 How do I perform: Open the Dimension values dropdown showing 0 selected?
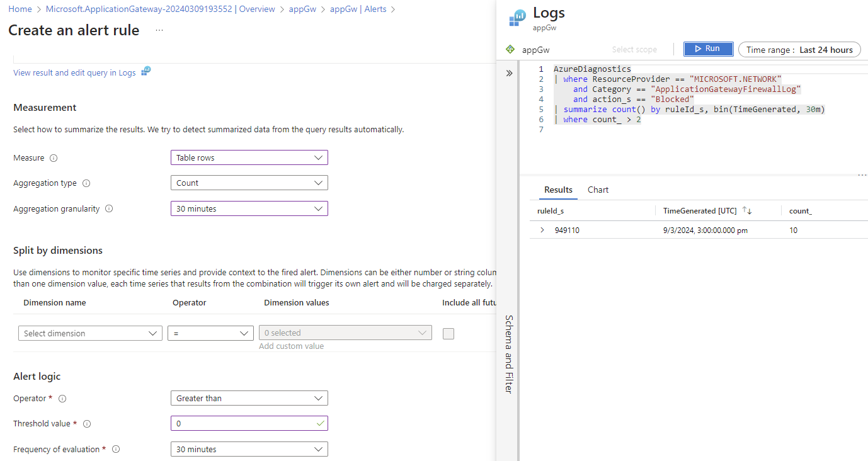pyautogui.click(x=345, y=333)
